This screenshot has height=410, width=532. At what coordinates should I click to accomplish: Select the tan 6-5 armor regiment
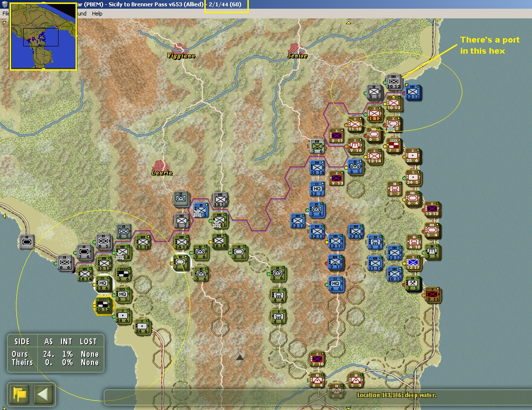click(374, 135)
